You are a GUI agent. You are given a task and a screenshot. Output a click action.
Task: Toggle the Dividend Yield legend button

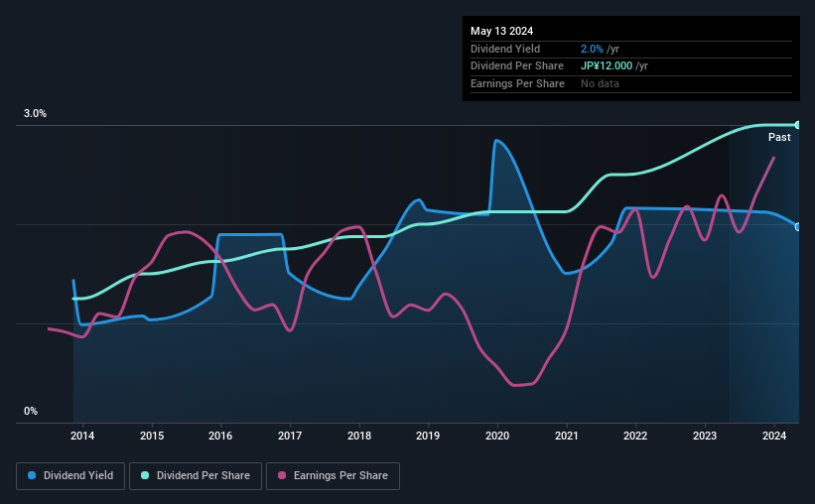click(x=70, y=476)
